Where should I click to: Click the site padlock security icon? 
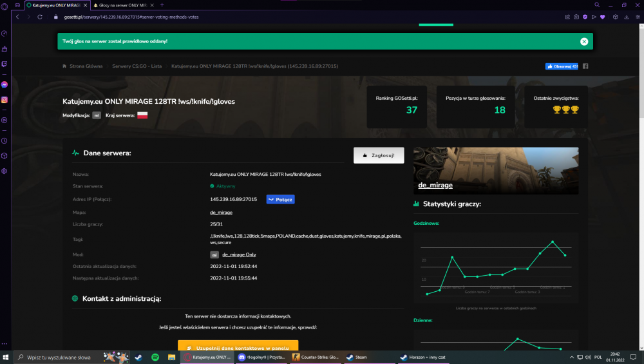point(56,17)
